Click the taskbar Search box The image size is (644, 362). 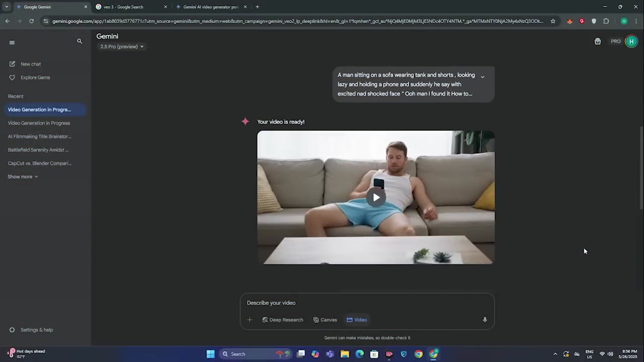pos(256,354)
